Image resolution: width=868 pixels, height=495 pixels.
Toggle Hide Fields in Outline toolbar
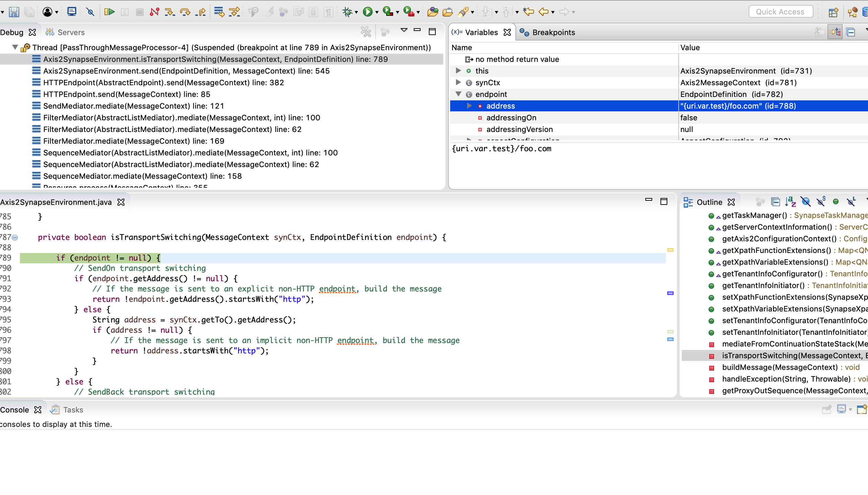pos(805,202)
